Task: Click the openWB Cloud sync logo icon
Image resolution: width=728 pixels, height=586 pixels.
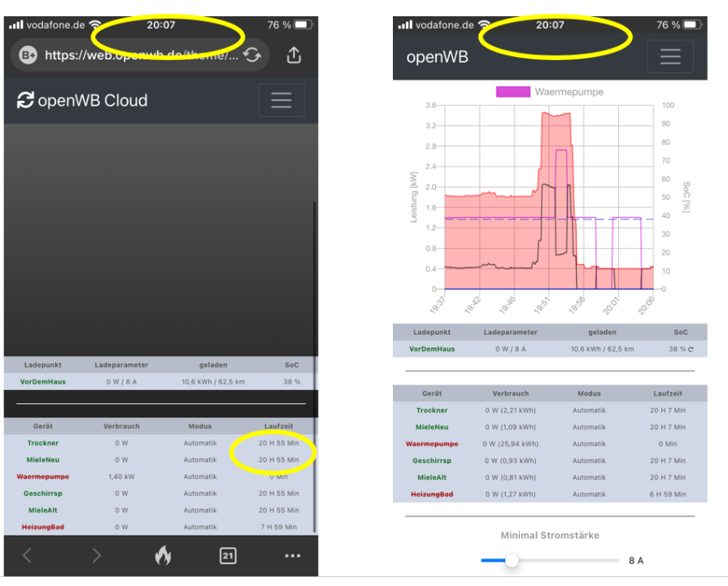Action: 25,100
